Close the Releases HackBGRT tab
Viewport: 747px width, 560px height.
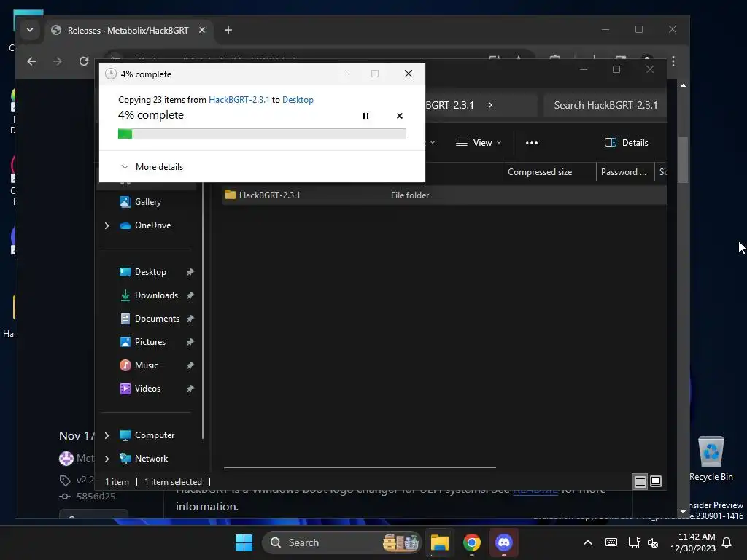(x=202, y=30)
